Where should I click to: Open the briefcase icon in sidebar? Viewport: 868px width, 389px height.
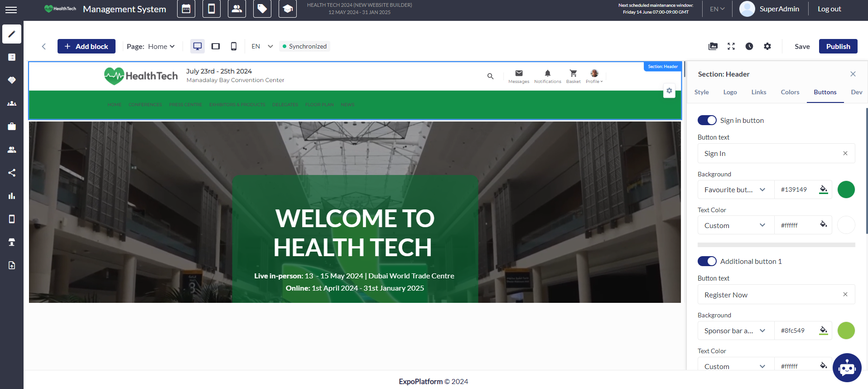(x=12, y=126)
